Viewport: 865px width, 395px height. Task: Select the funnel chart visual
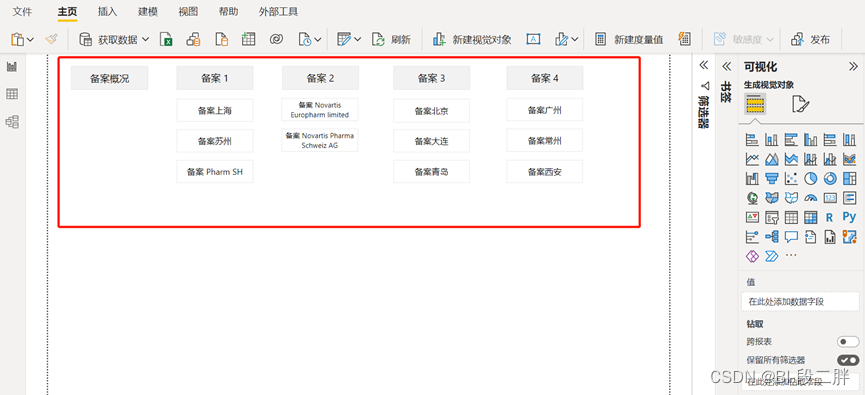click(x=772, y=178)
